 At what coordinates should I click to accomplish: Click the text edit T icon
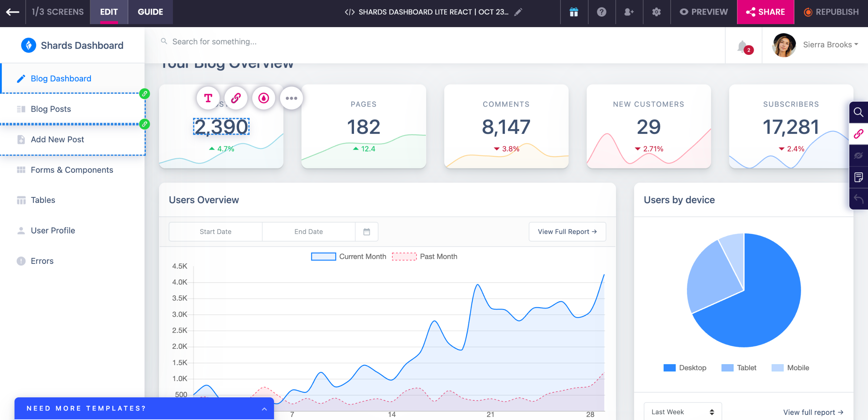[x=208, y=98]
